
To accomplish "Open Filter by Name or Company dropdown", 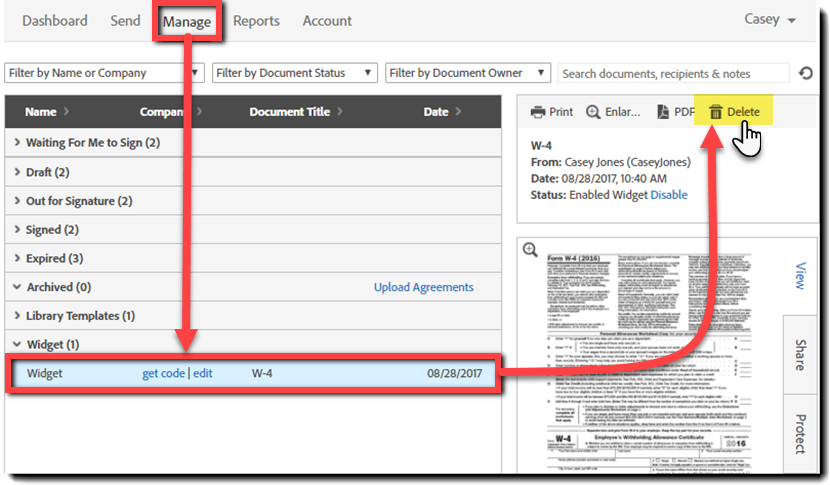I will pyautogui.click(x=104, y=73).
